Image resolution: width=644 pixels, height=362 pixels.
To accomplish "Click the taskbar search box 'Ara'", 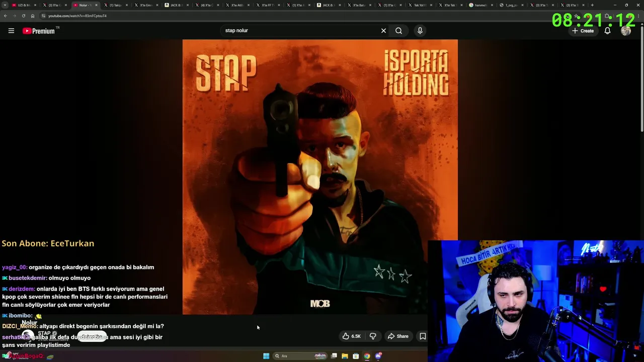I will 300,356.
